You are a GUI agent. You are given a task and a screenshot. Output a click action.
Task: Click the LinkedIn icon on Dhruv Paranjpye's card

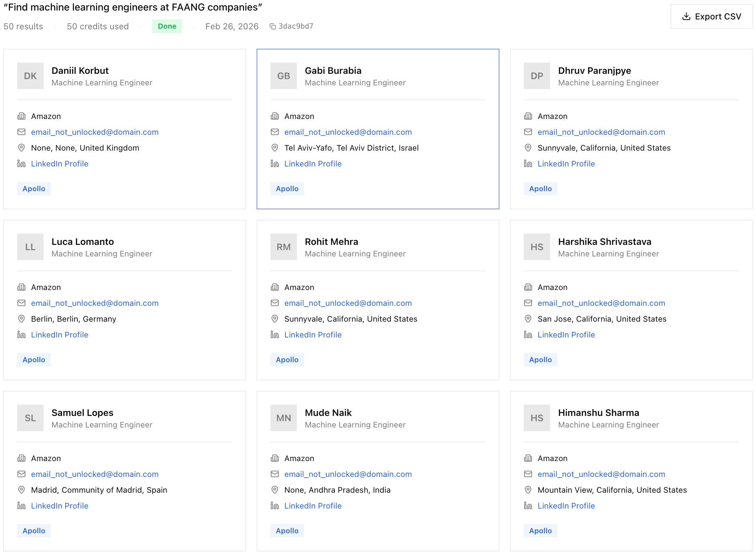[x=528, y=163]
